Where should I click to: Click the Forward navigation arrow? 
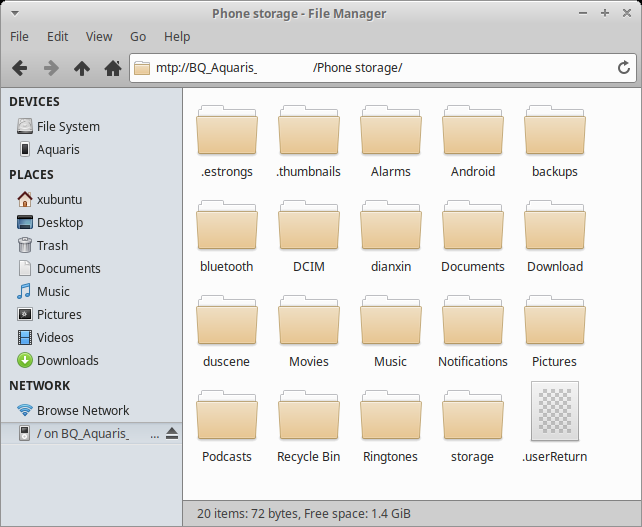pyautogui.click(x=50, y=68)
